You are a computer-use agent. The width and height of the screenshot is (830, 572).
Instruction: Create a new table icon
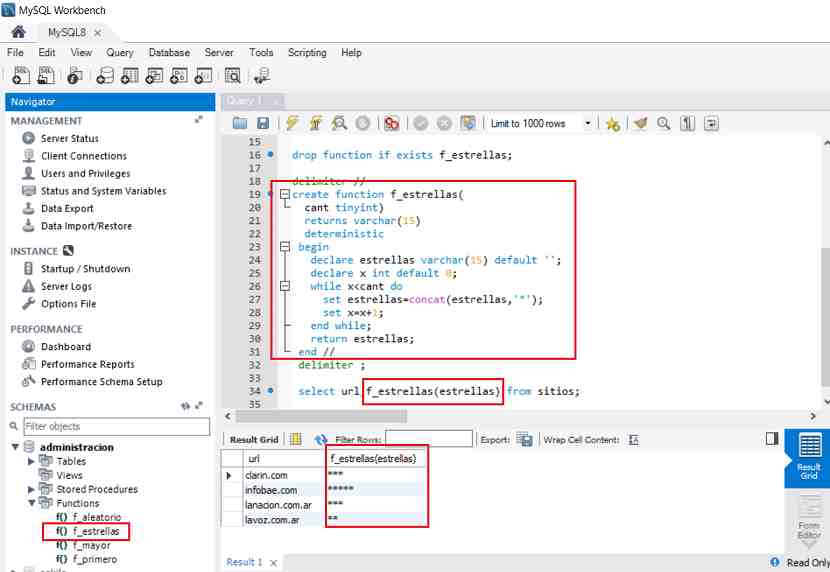130,76
